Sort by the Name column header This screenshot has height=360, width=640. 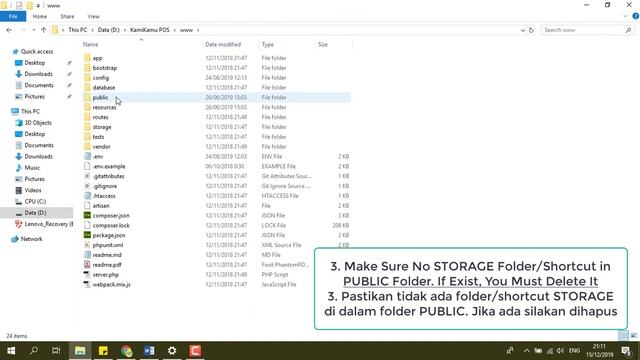tap(91, 44)
